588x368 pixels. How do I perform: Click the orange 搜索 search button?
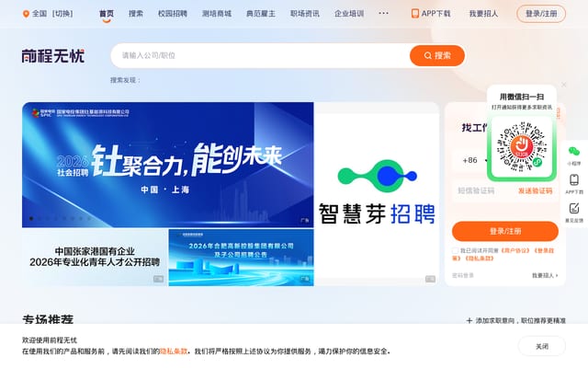click(437, 55)
